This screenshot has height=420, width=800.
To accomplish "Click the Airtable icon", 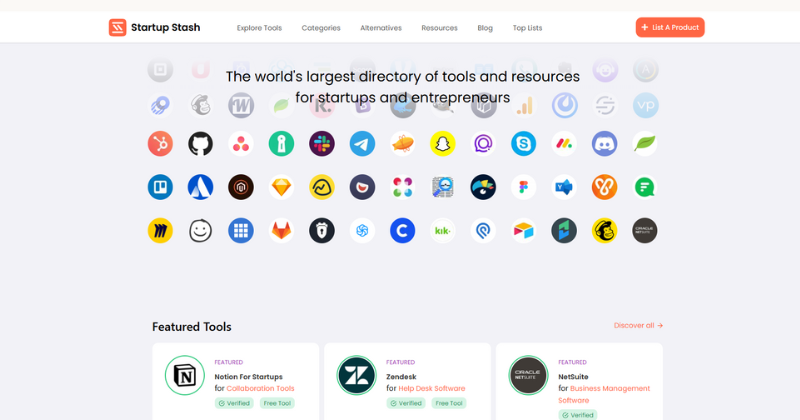I will (x=523, y=231).
